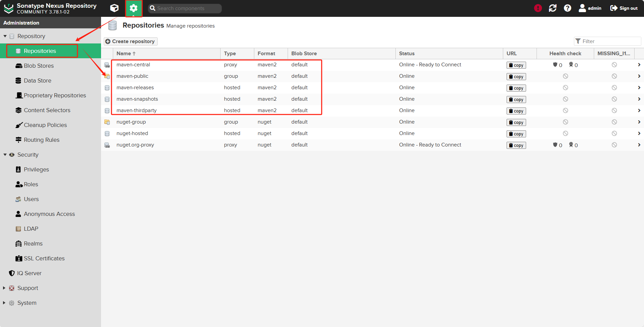Open nuget.org-proxy row chevron
The image size is (644, 327).
[x=639, y=145]
